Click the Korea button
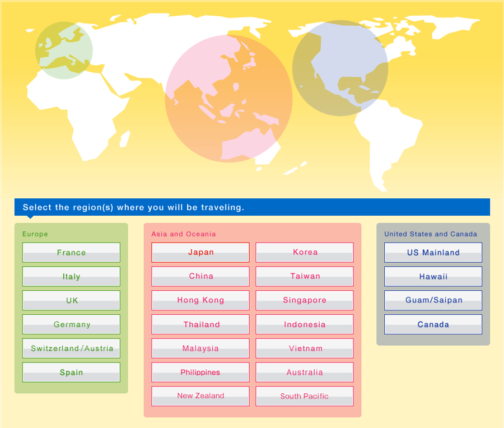 point(305,253)
